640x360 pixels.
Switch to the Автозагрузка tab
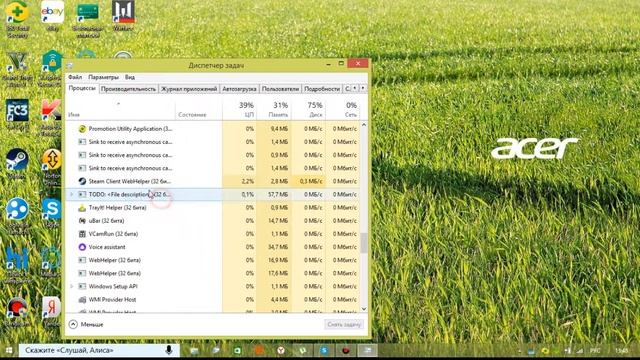pyautogui.click(x=239, y=89)
